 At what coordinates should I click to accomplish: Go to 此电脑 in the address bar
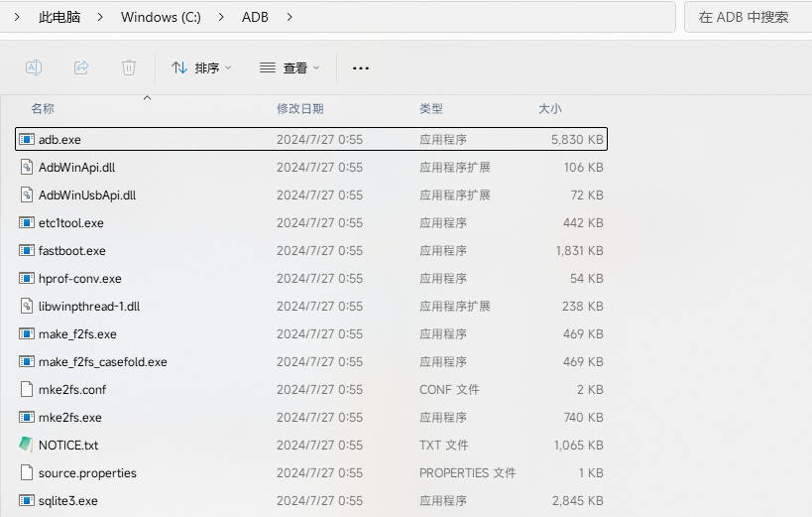(x=59, y=17)
